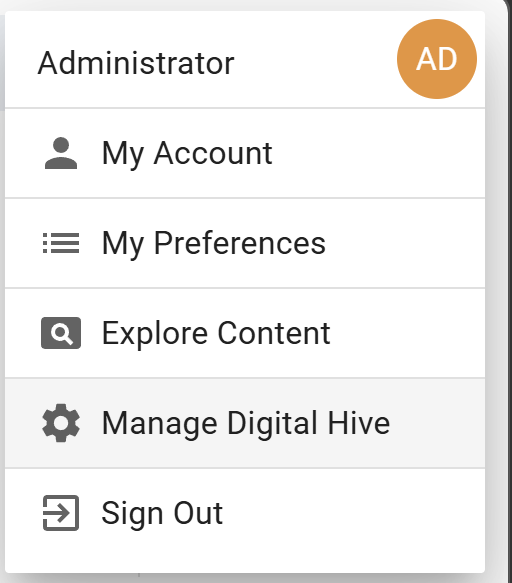Open the My Preferences menu entry
The image size is (512, 583).
pos(245,244)
